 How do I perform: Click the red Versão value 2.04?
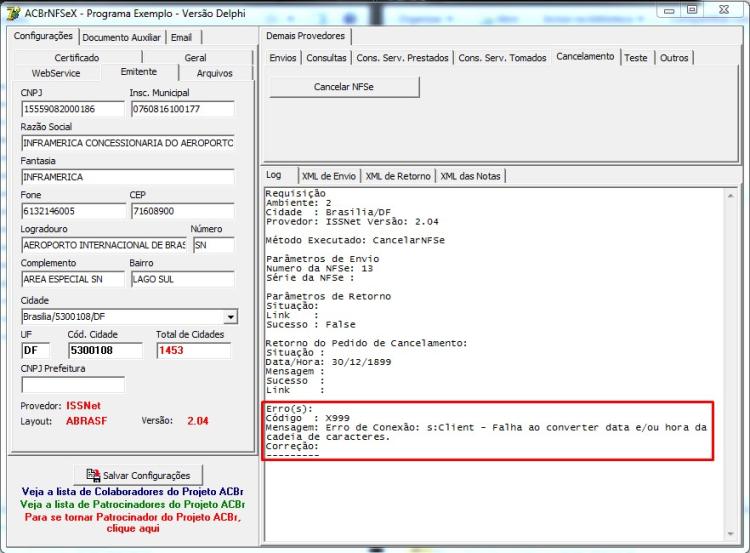tap(198, 421)
